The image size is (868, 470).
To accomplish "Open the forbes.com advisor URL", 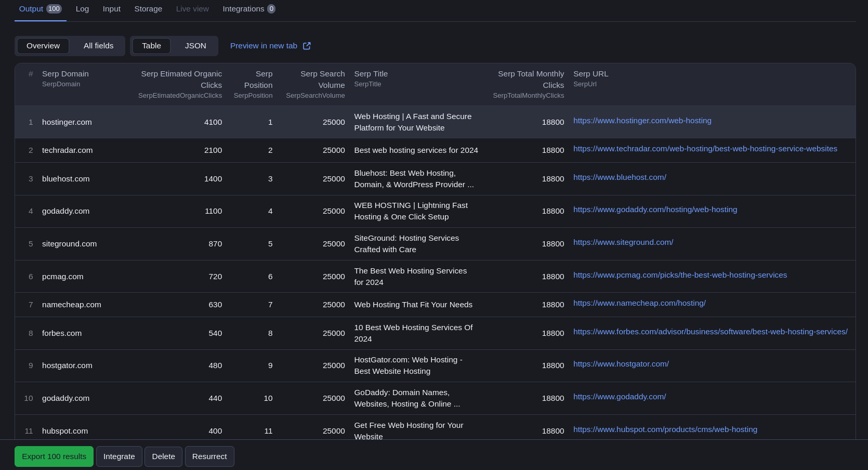I will (710, 332).
